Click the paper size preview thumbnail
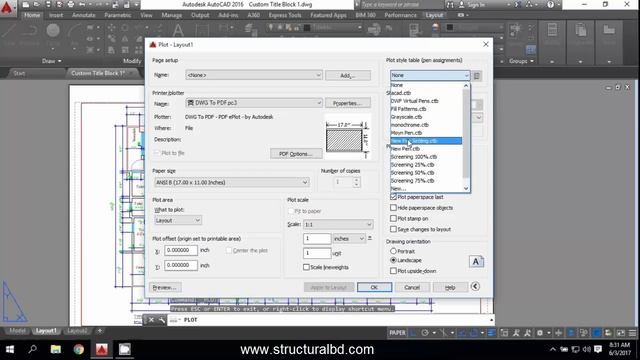This screenshot has height=360, width=640. tap(347, 140)
